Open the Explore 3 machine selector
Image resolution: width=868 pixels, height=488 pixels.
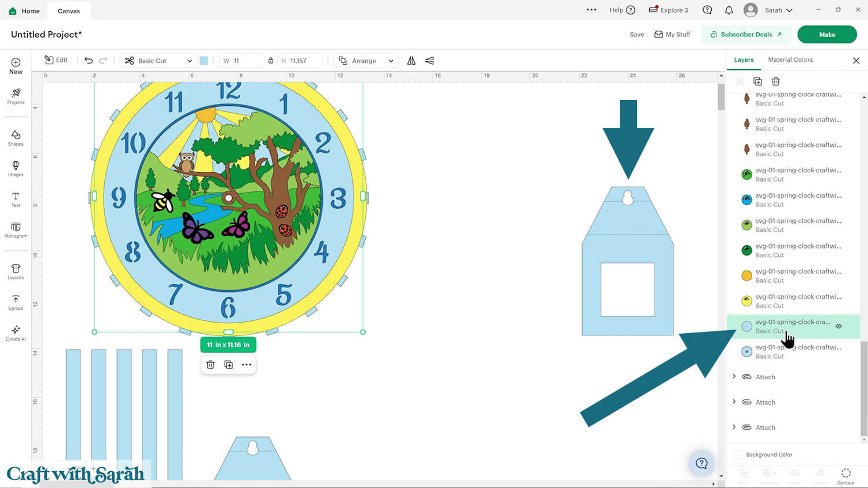pos(668,10)
